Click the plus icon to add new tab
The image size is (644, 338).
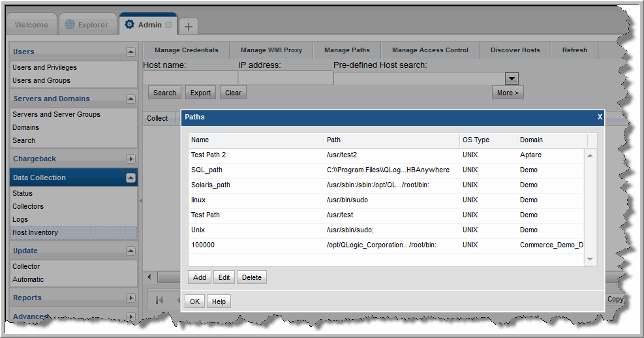pos(188,26)
